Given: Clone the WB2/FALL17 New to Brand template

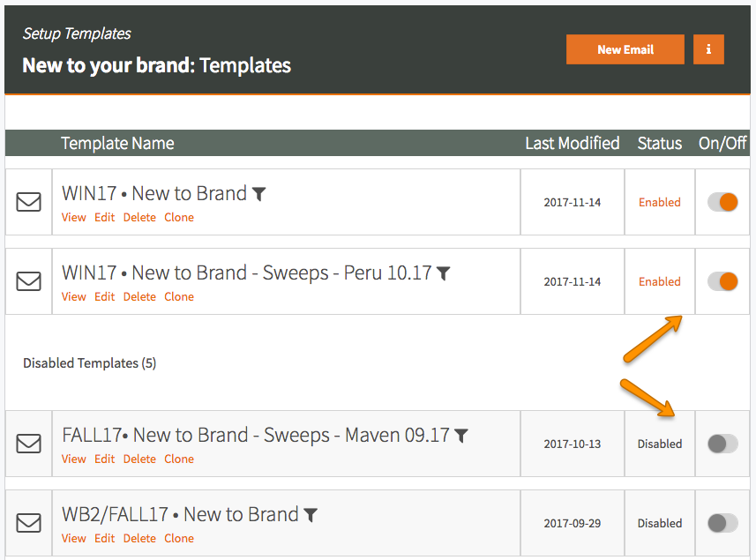Looking at the screenshot, I should [x=179, y=539].
